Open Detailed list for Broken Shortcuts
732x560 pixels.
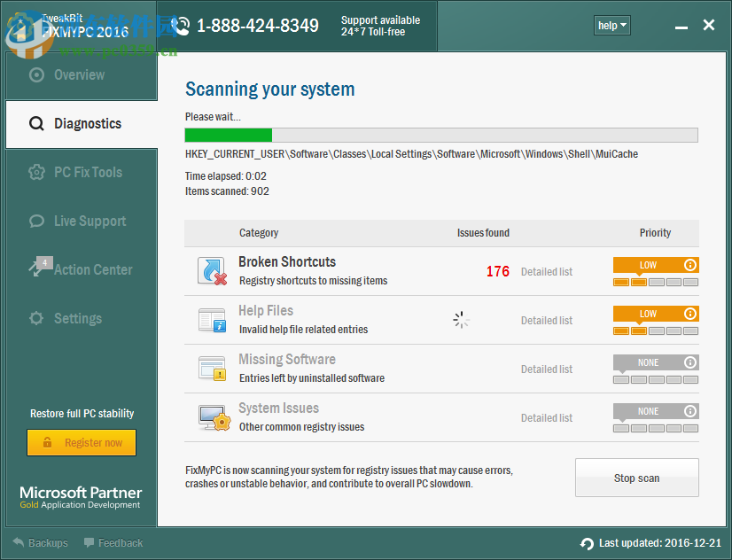point(547,272)
